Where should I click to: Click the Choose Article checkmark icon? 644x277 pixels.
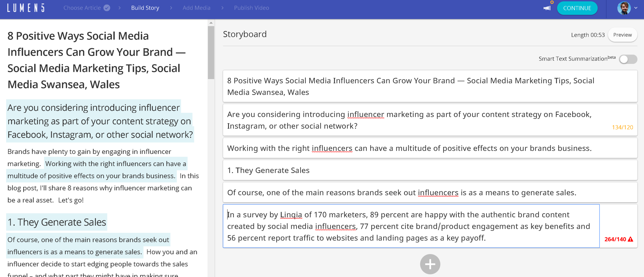pos(107,8)
